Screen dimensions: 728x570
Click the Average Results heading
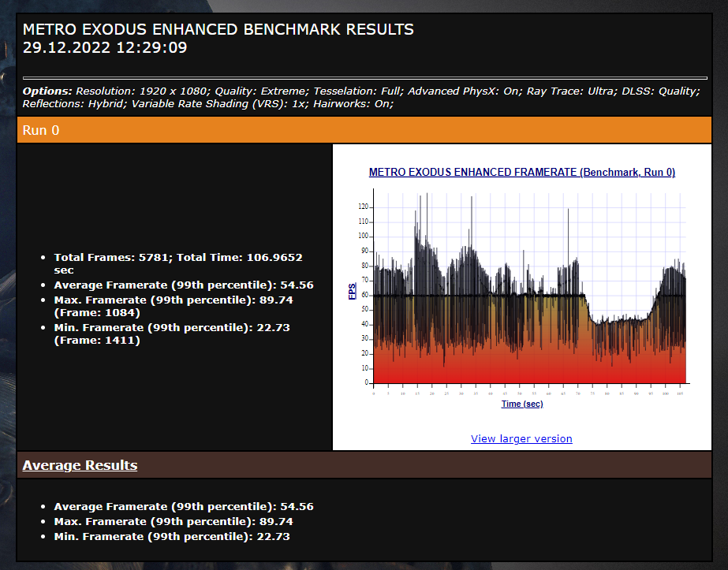[80, 465]
